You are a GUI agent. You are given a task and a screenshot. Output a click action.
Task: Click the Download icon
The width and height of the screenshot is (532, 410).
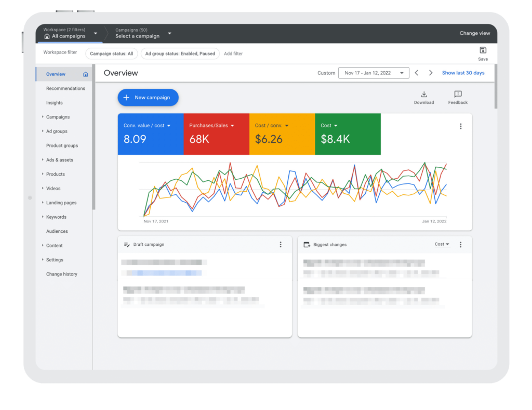point(424,95)
